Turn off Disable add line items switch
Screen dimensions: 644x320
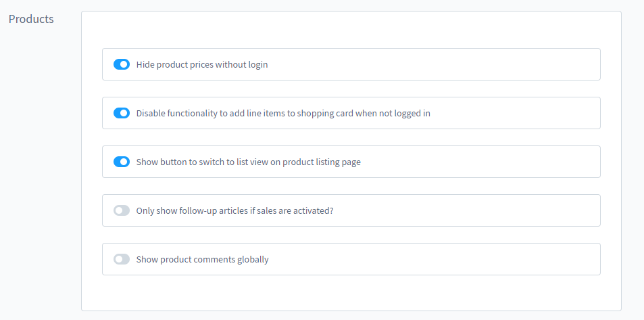point(122,113)
